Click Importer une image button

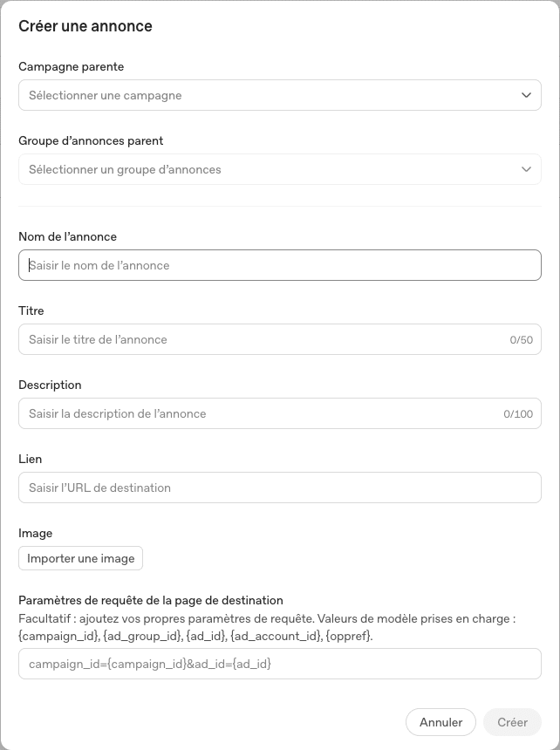pyautogui.click(x=81, y=558)
